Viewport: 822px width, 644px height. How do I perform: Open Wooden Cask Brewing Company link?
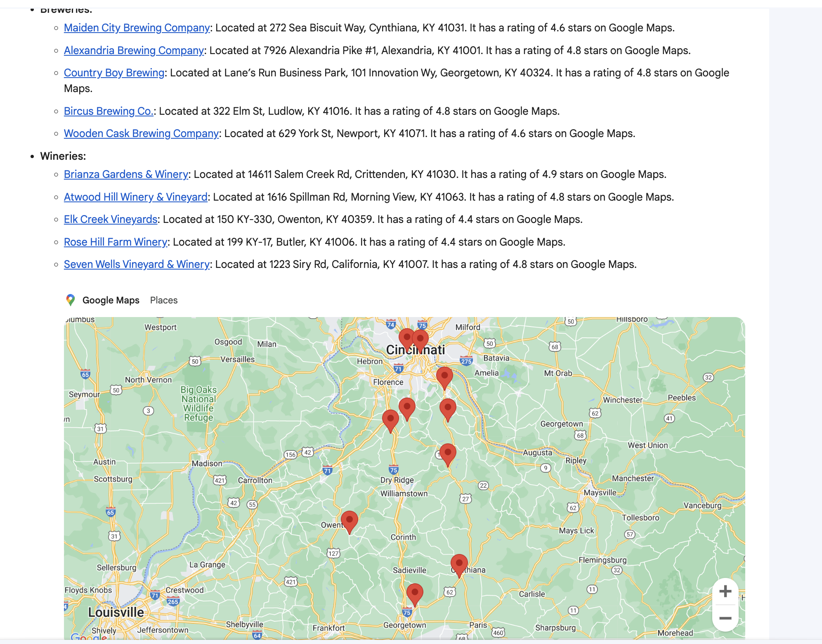[141, 133]
